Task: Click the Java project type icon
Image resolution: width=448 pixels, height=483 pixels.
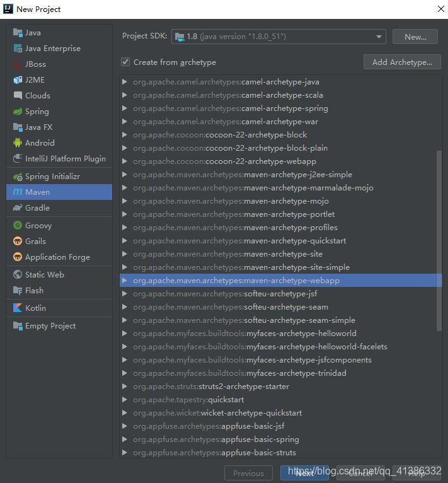Action: click(x=18, y=33)
